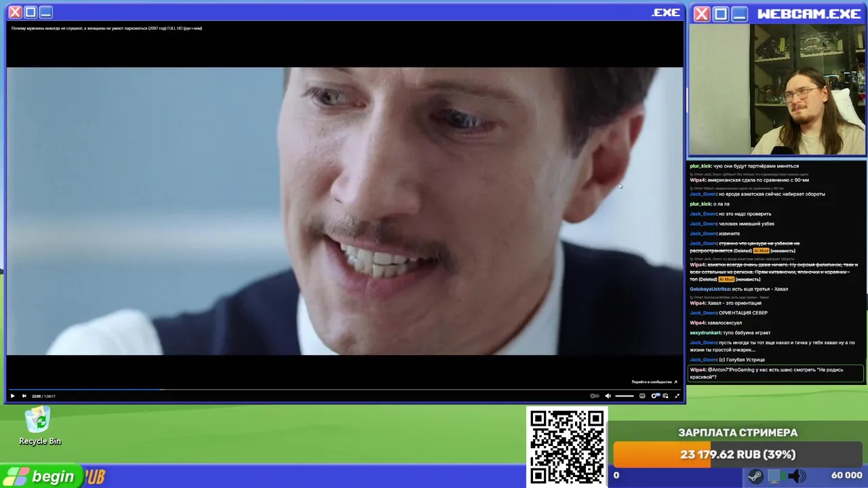The image size is (868, 488).
Task: Exit fullscreen in the video player
Action: click(x=677, y=396)
